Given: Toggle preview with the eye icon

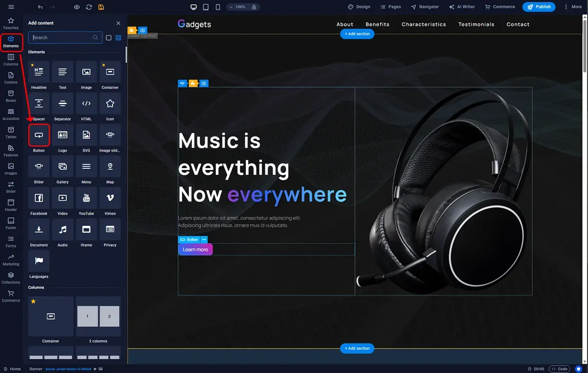Looking at the screenshot, I should [76, 7].
